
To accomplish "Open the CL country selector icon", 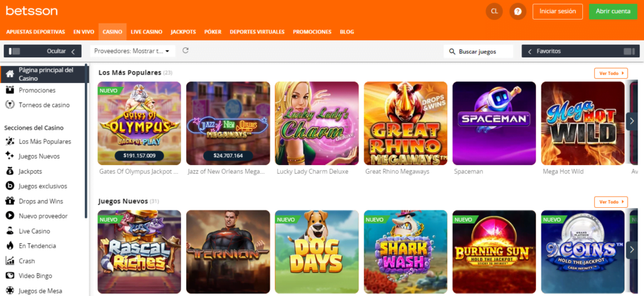I will point(494,11).
